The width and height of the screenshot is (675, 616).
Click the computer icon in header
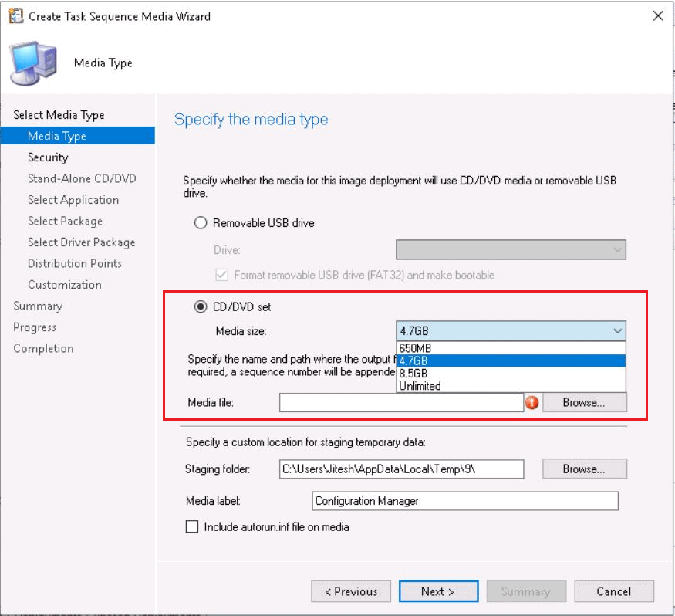[32, 64]
